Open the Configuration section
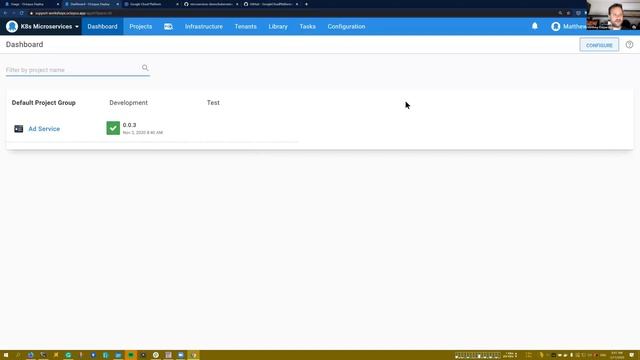The height and width of the screenshot is (360, 640). click(x=346, y=27)
